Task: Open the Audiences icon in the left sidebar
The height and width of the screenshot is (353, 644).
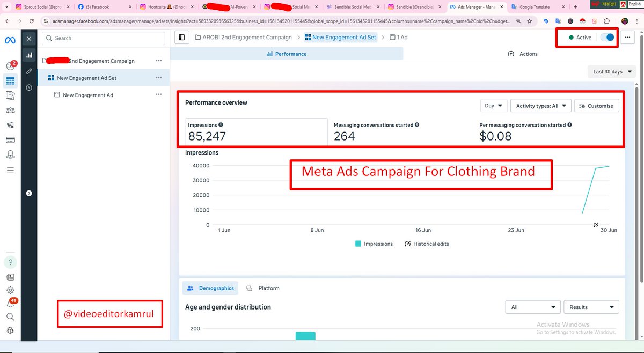Action: (x=10, y=110)
